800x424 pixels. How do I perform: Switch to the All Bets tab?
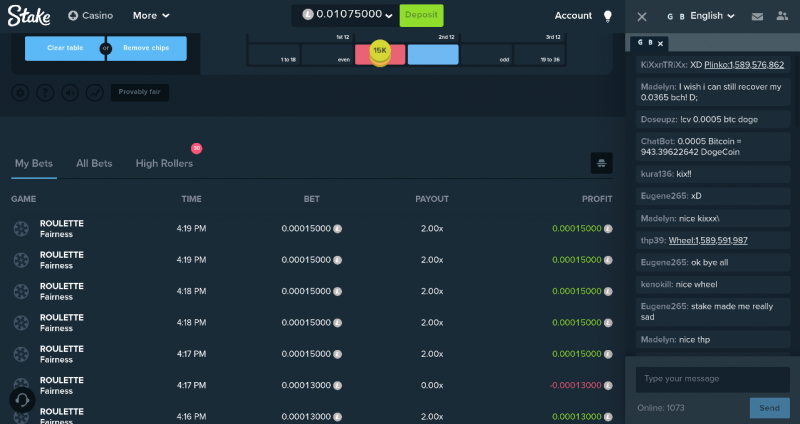pyautogui.click(x=94, y=164)
